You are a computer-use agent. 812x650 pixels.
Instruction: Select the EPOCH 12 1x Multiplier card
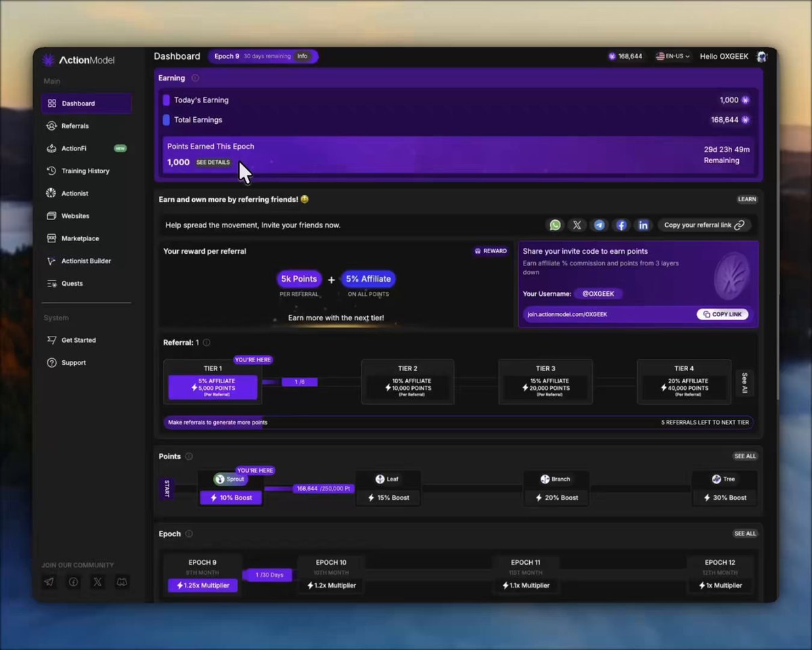pyautogui.click(x=720, y=575)
